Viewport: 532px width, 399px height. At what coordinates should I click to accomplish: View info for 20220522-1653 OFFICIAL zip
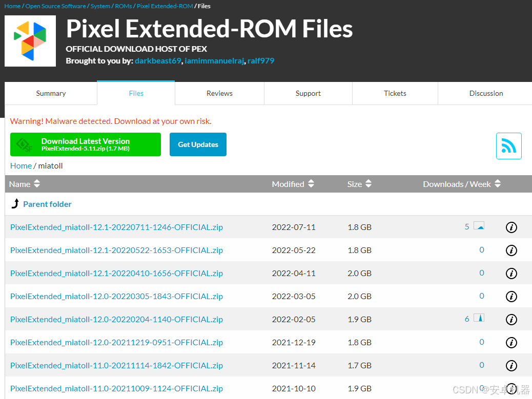click(511, 250)
